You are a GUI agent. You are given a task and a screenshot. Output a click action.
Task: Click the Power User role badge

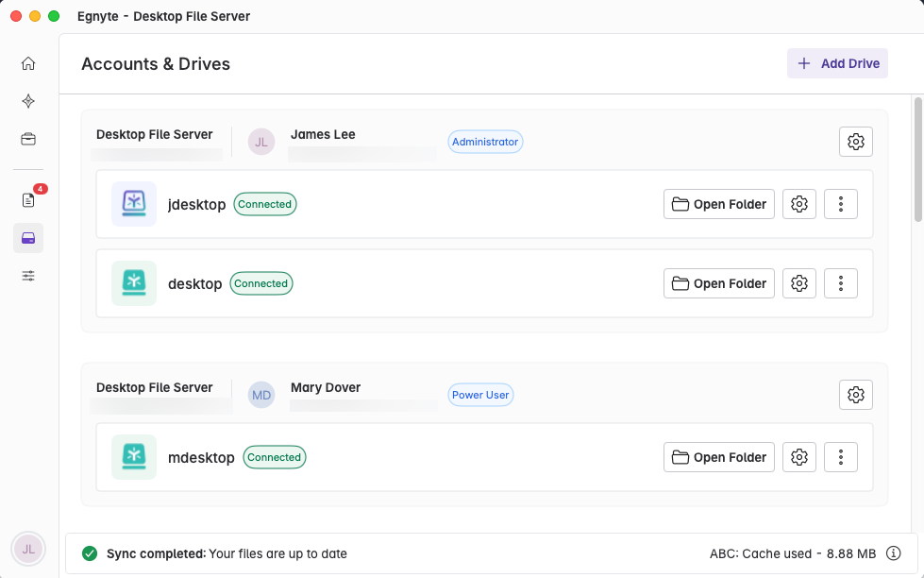480,395
